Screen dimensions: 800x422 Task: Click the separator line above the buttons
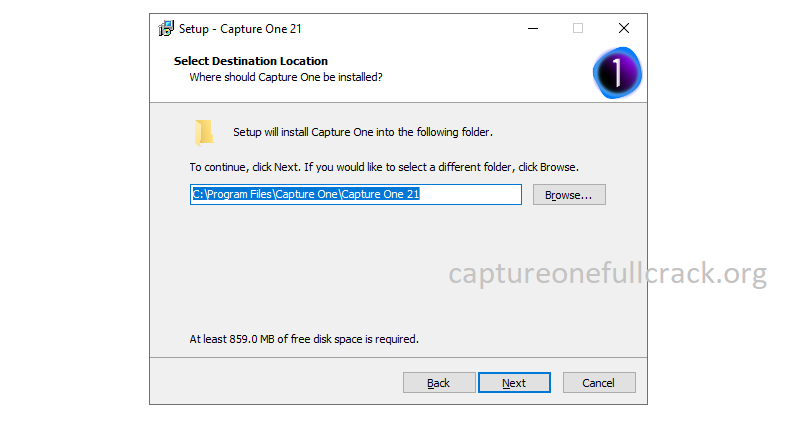point(398,357)
